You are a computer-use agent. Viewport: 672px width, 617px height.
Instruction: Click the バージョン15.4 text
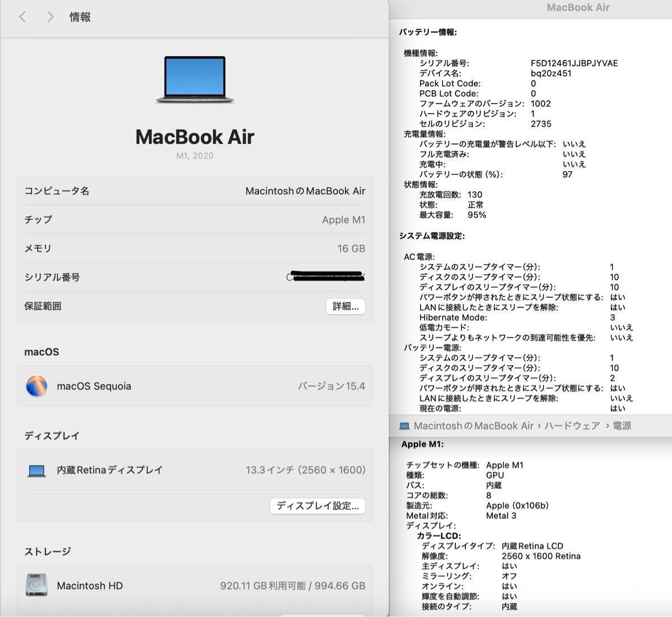coord(332,386)
